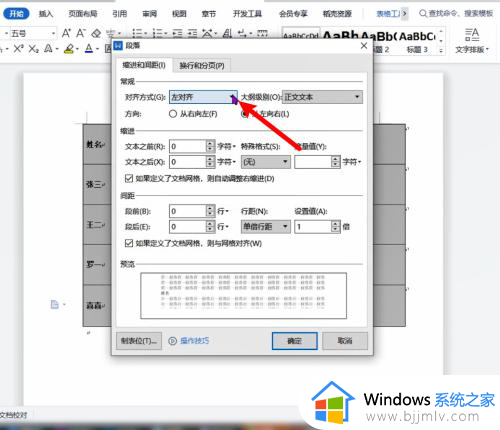
Task: Click the decrease font size icon
Action: point(81,33)
